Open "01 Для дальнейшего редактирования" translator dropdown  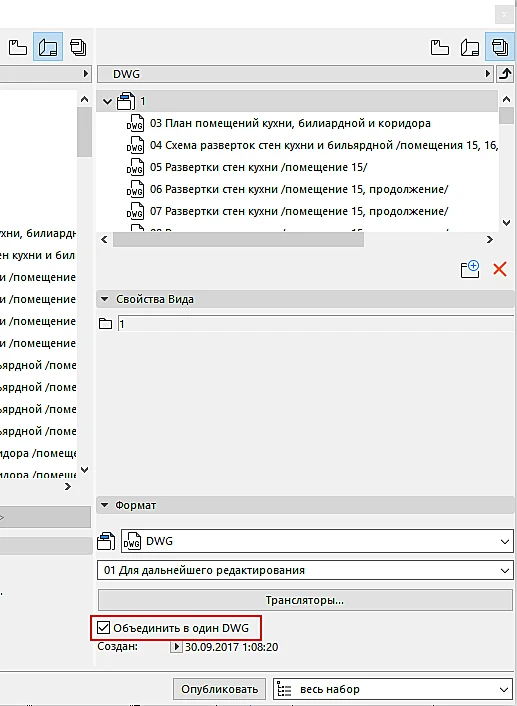[x=305, y=570]
